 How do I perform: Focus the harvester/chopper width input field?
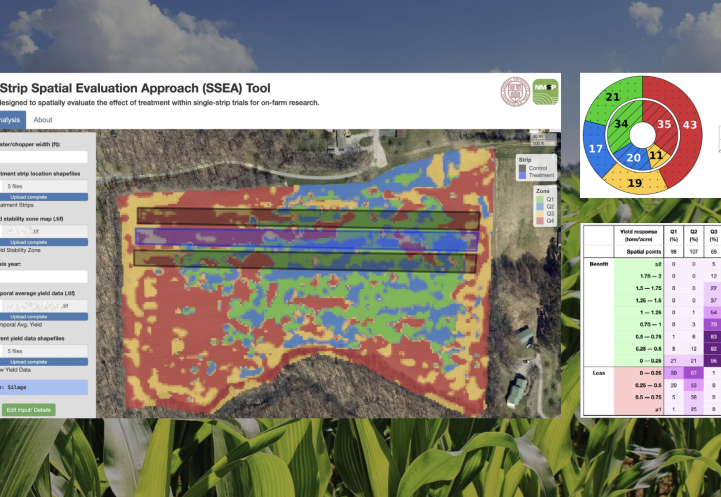[43, 157]
